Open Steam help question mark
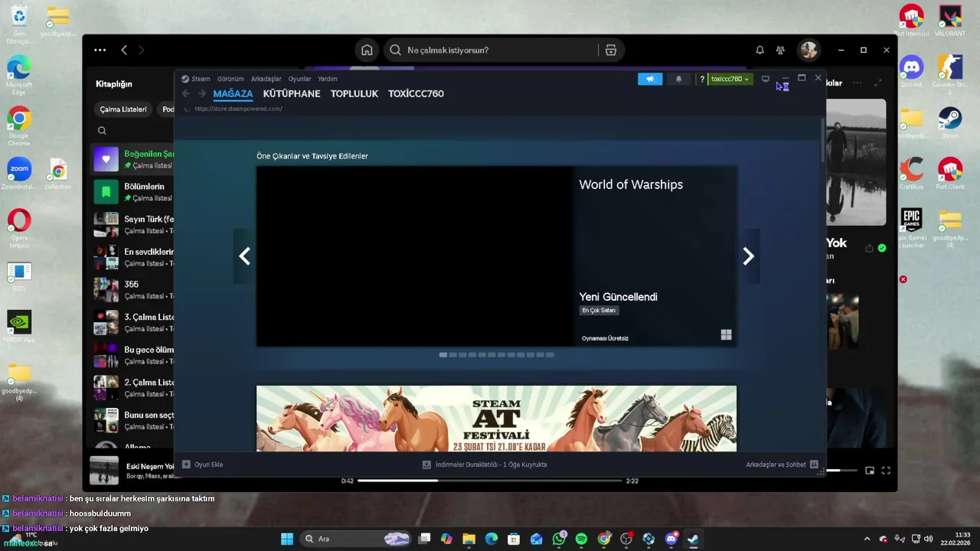The height and width of the screenshot is (551, 980). pos(701,79)
